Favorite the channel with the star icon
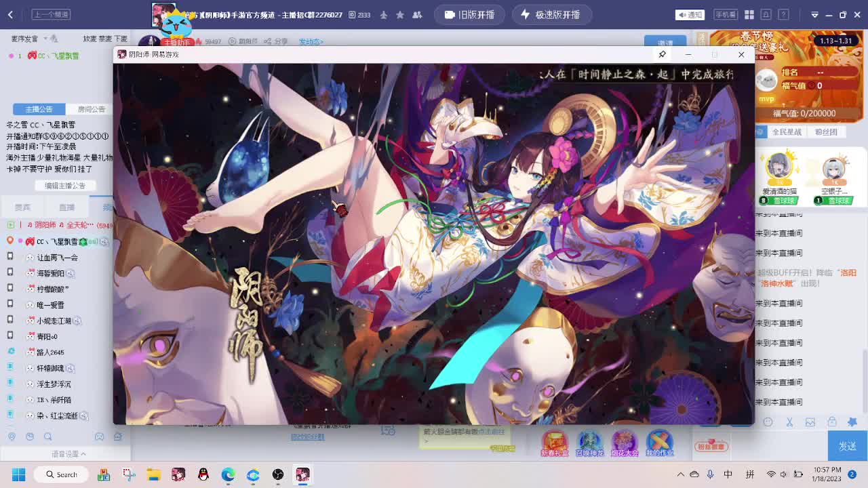The image size is (868, 488). 400,14
